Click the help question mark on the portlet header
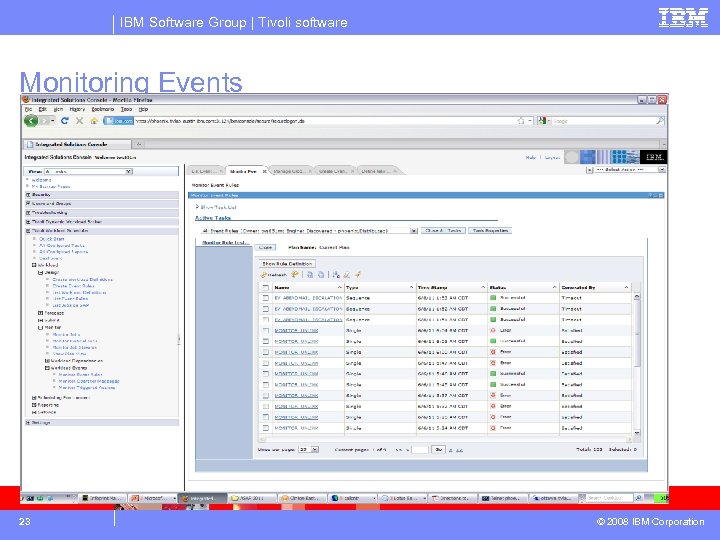Viewport: 720px width, 540px height. click(x=650, y=195)
